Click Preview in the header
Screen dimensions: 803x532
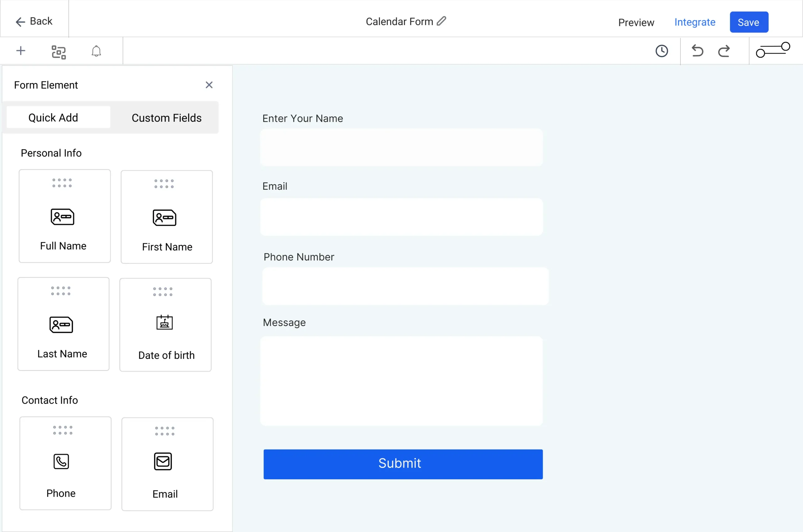[x=636, y=23]
